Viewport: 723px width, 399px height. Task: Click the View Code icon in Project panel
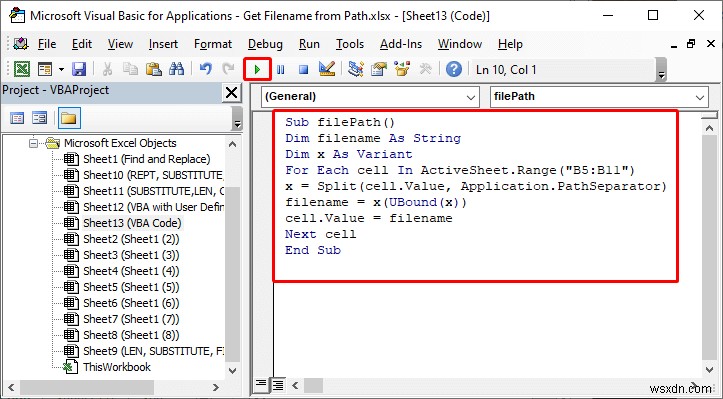pos(17,118)
